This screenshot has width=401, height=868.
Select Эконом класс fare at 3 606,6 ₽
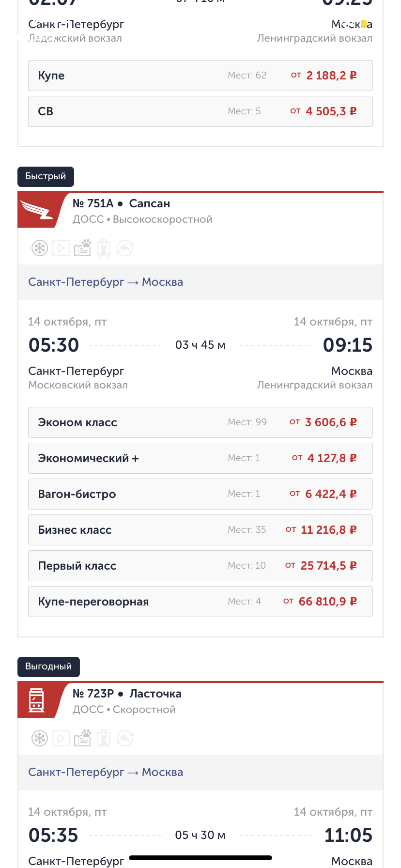(200, 422)
